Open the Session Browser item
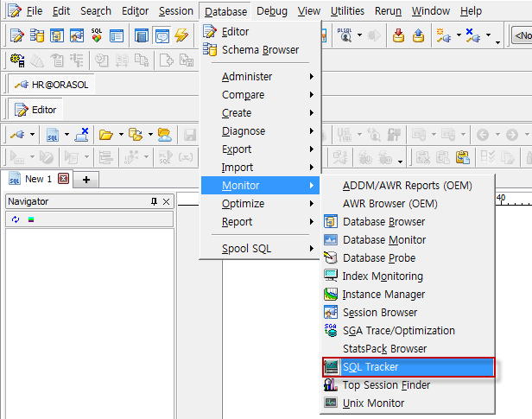This screenshot has width=532, height=419. coord(379,313)
